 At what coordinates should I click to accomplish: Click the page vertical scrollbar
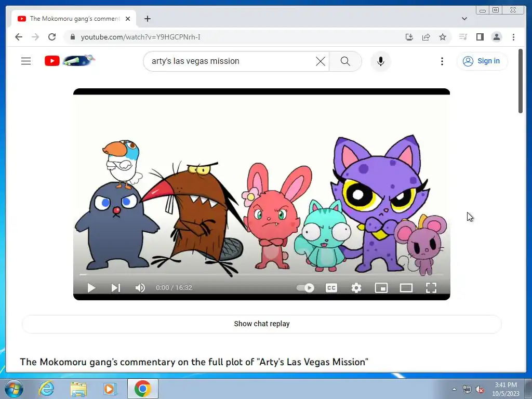(x=521, y=81)
